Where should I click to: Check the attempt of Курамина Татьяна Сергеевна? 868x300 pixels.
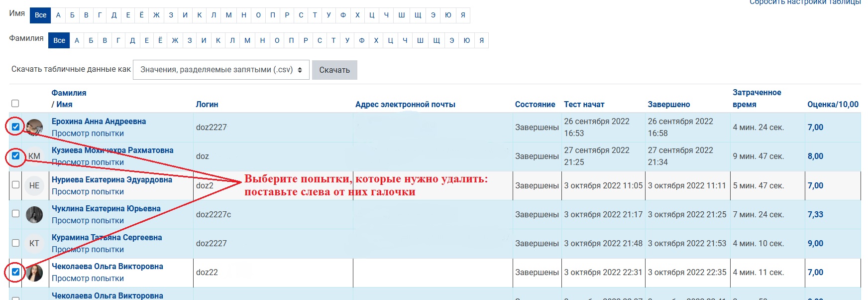pos(15,243)
